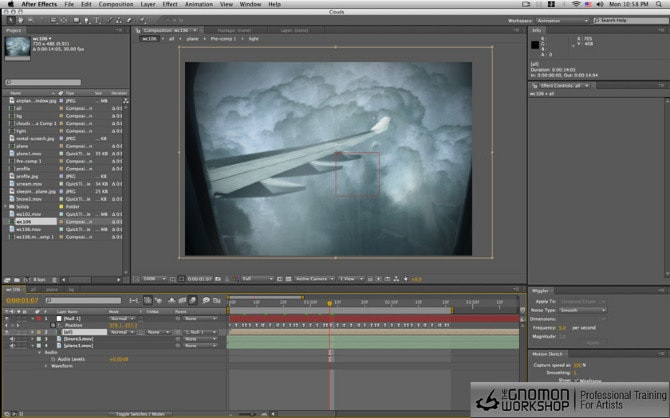Open the Effect menu
The height and width of the screenshot is (418, 670).
tap(170, 4)
